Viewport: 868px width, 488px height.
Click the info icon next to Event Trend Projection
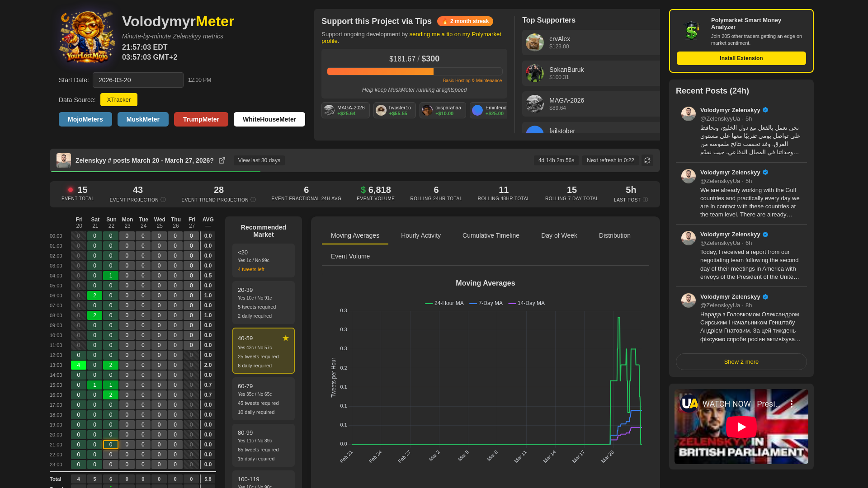coord(253,200)
